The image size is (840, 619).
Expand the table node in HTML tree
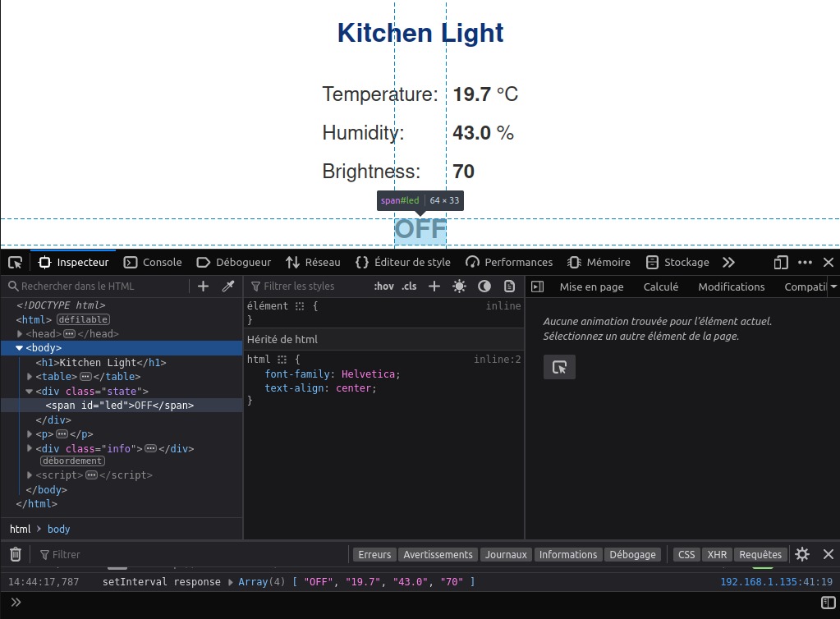30,377
